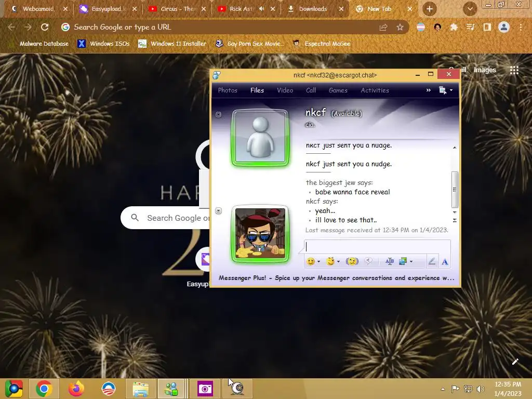The image size is (532, 399).
Task: Customize Chrome with pencil icon
Action: pos(515,362)
